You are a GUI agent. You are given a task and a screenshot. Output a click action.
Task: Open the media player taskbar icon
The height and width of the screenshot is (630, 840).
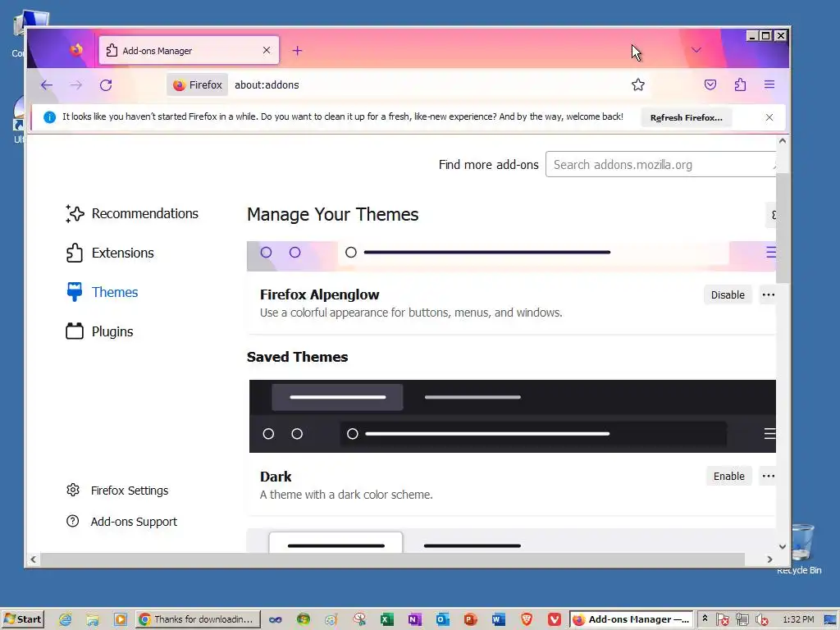(x=121, y=619)
